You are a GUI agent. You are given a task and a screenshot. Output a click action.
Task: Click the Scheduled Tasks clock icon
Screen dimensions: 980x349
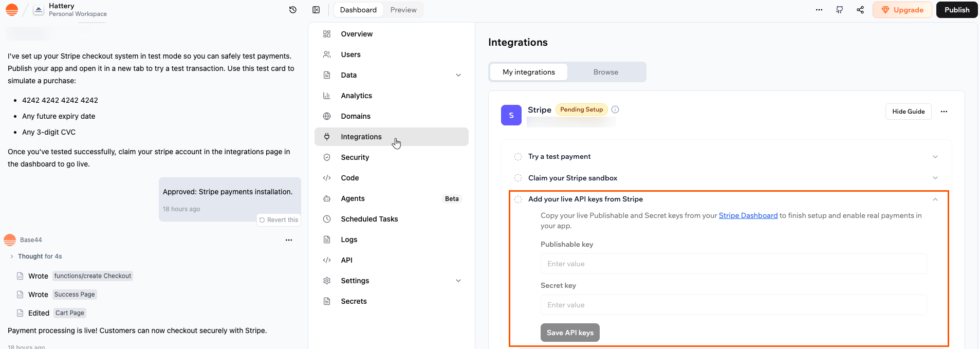pos(327,219)
